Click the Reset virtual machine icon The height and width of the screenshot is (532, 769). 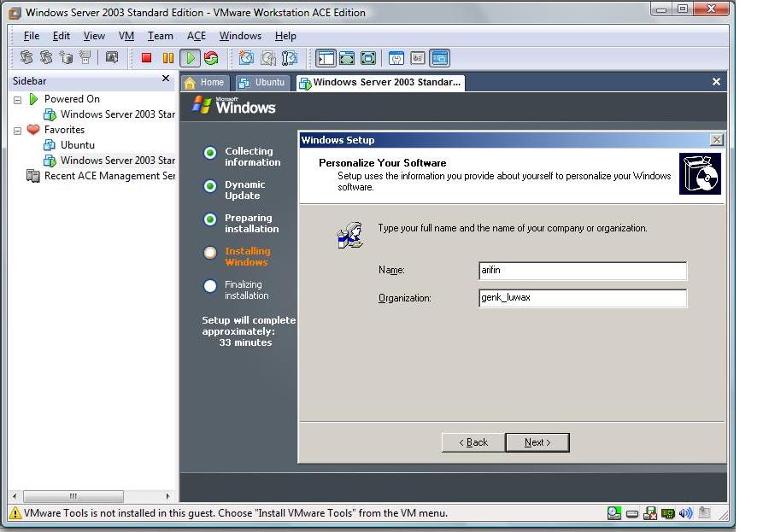[x=211, y=58]
